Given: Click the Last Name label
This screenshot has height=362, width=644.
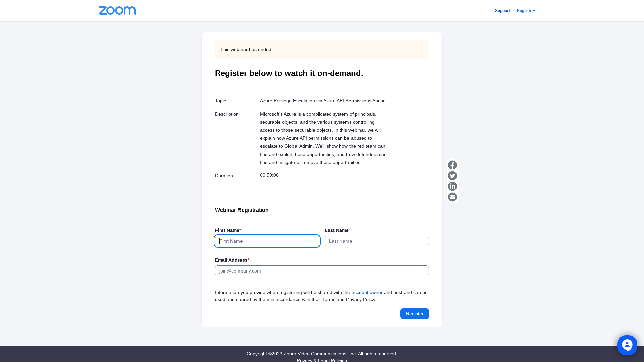Looking at the screenshot, I should tap(337, 230).
